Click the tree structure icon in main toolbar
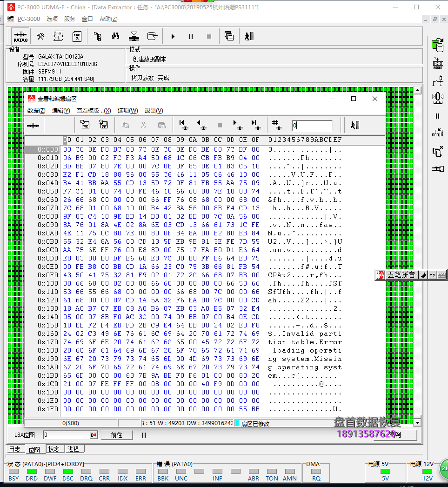 click(x=98, y=37)
